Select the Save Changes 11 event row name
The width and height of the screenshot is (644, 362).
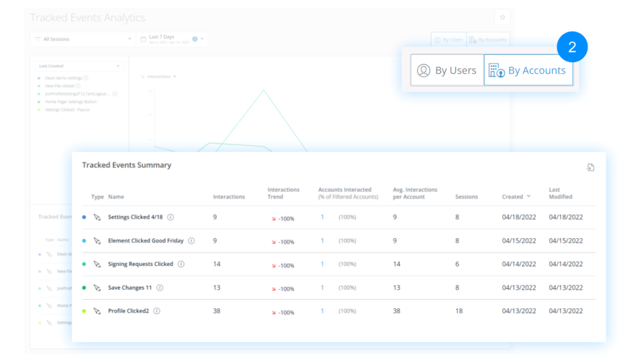130,288
